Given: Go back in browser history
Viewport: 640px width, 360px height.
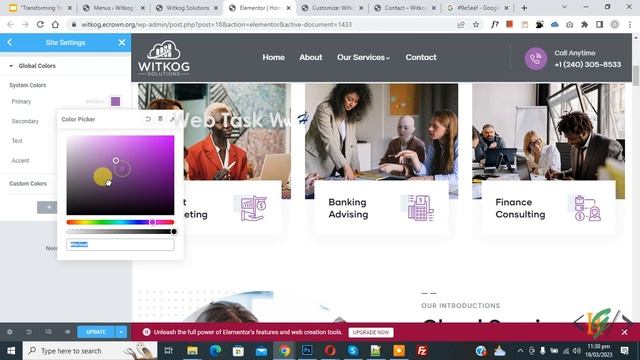Looking at the screenshot, I should [10, 24].
